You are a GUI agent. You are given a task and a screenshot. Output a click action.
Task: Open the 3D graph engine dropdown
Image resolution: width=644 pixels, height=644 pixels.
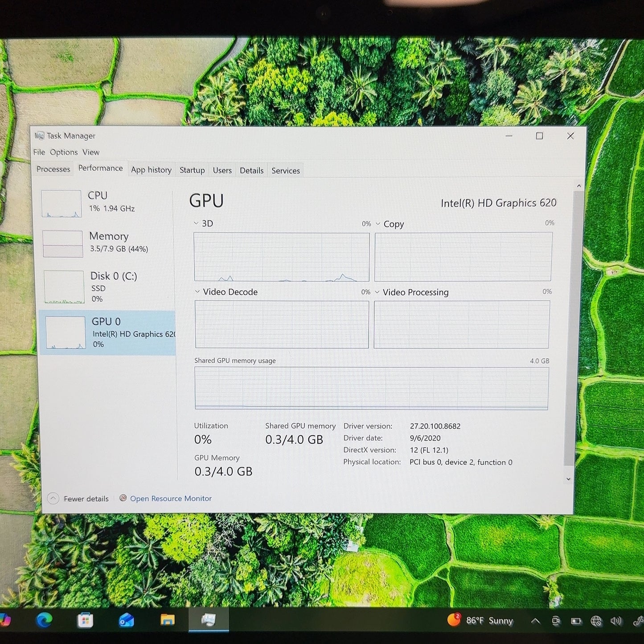click(196, 223)
